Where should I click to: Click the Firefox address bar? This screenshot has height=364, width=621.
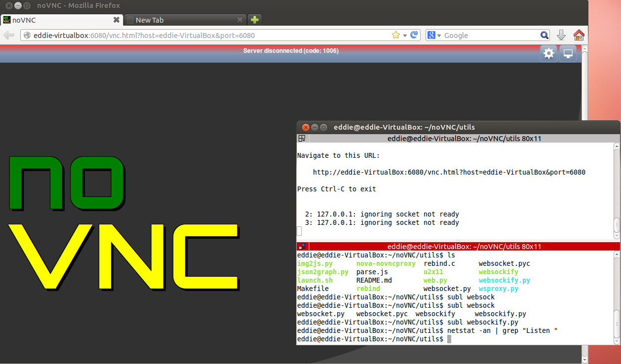tap(221, 35)
